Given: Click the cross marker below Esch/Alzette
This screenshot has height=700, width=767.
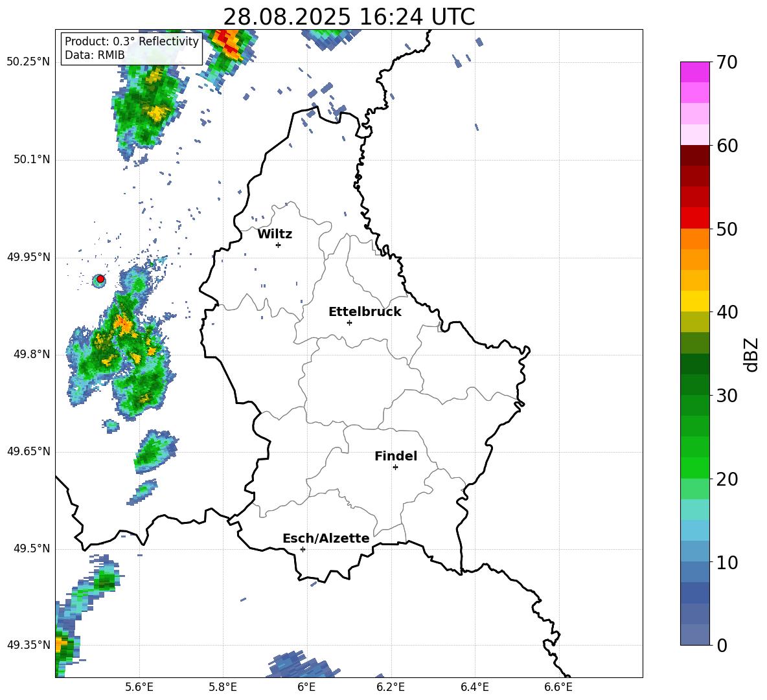Looking at the screenshot, I should [x=303, y=549].
